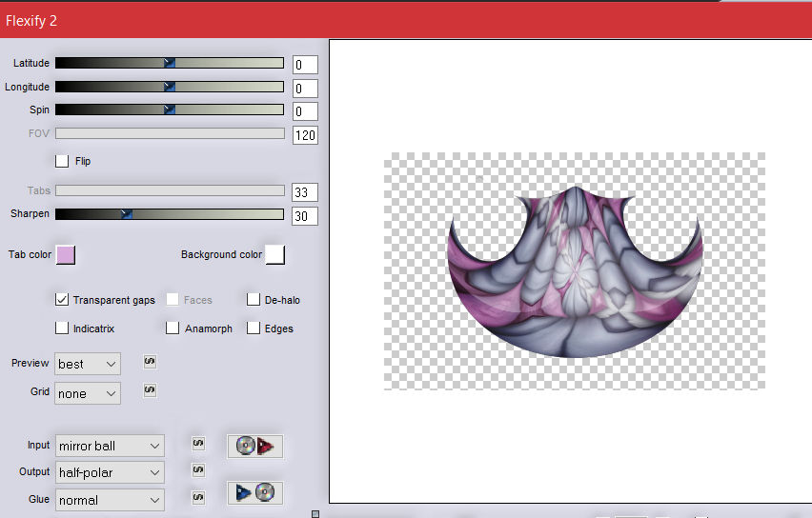Open the Tab color swatch
Image resolution: width=812 pixels, height=518 pixels.
click(x=66, y=254)
